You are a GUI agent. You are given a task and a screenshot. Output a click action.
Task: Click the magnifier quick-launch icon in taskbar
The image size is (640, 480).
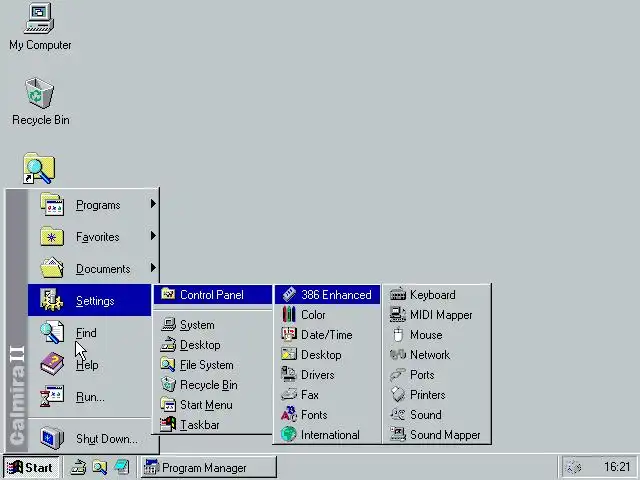tap(100, 467)
